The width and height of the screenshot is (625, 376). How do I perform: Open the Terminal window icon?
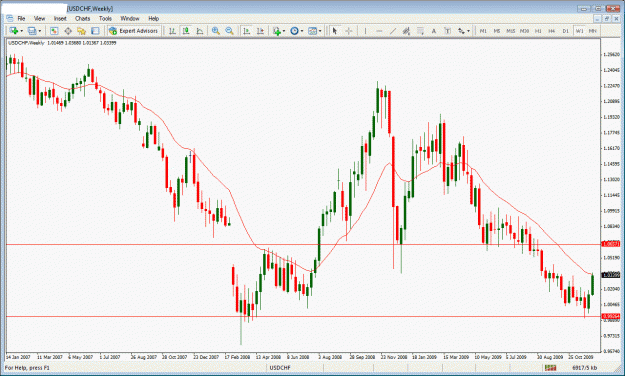click(95, 31)
